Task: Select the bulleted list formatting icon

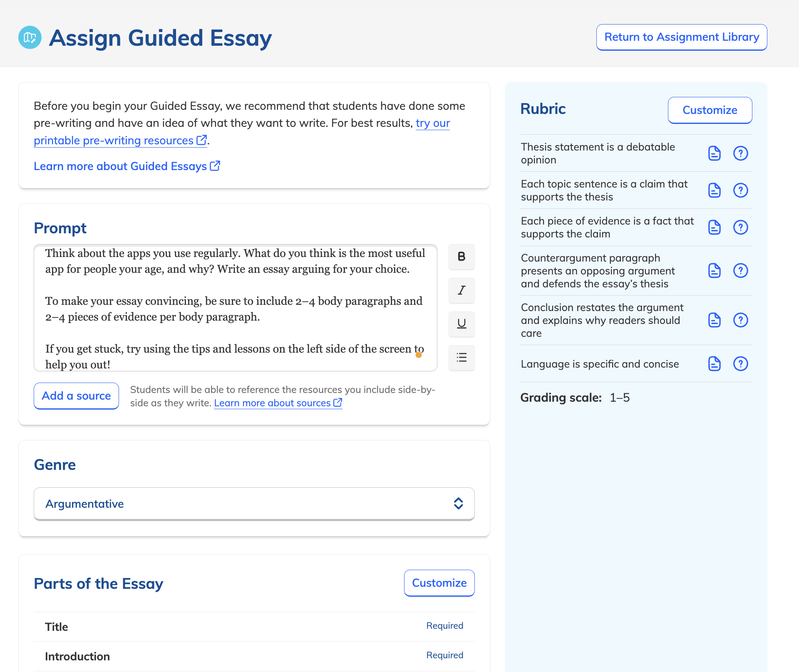Action: click(461, 358)
